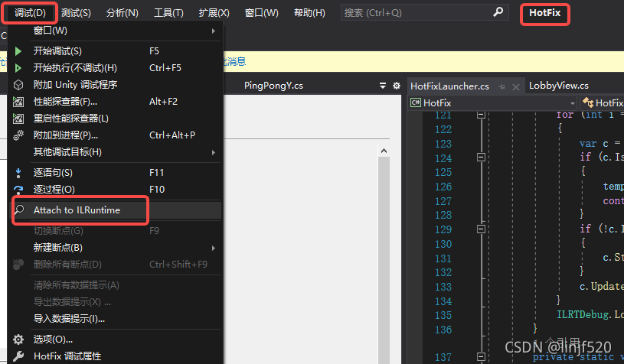Click the blue 消息 link in info bar
The image size is (624, 364).
tap(237, 62)
